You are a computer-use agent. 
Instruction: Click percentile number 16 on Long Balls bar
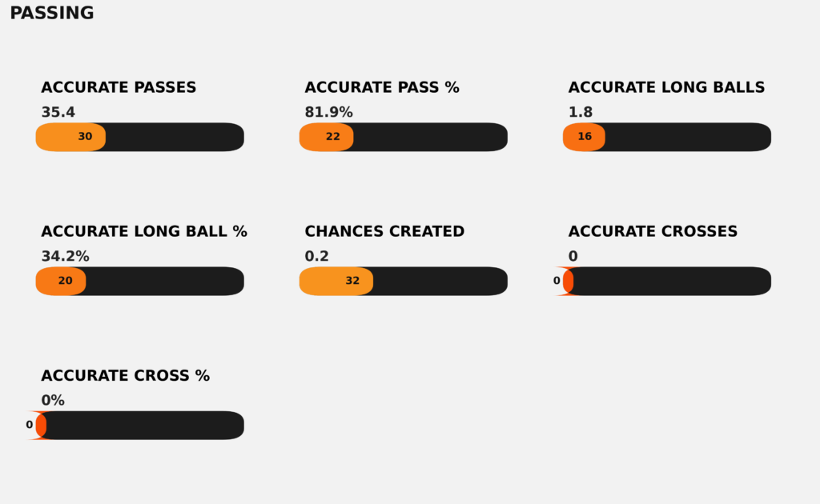pos(585,137)
